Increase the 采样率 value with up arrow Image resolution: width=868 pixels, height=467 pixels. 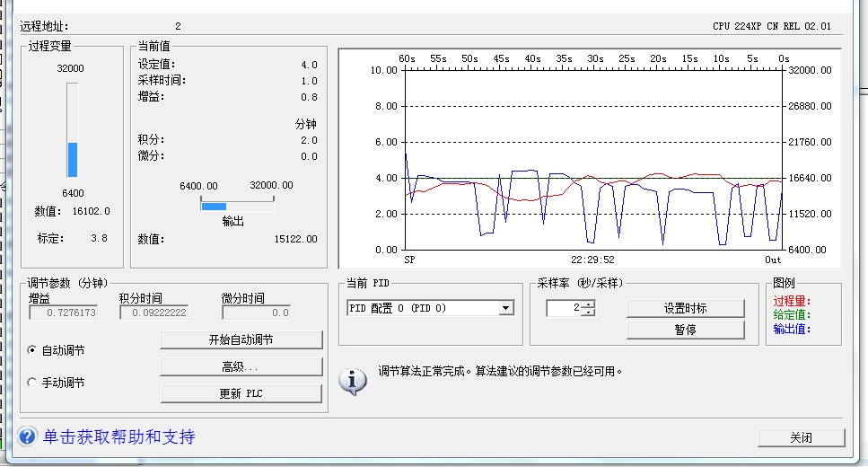tap(588, 304)
